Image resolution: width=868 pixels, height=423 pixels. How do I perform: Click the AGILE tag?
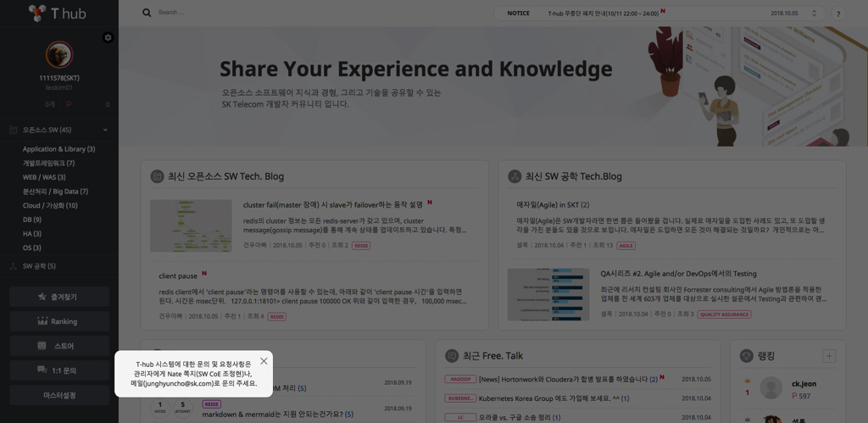626,245
